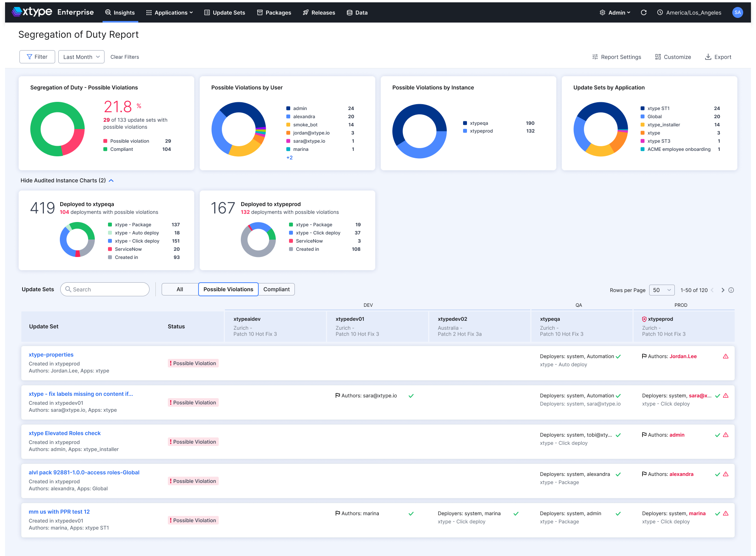Click the donut chart in Deployed to xtypeqa card

tap(77, 240)
